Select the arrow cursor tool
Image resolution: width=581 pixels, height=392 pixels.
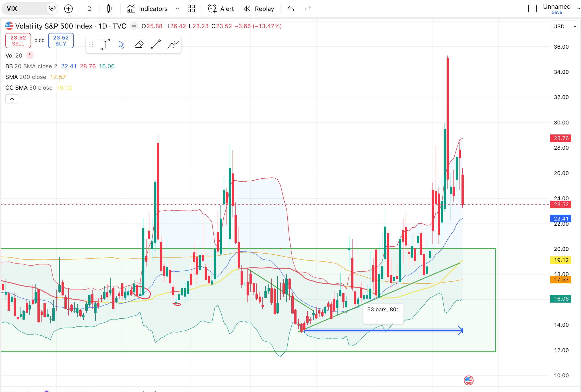122,45
